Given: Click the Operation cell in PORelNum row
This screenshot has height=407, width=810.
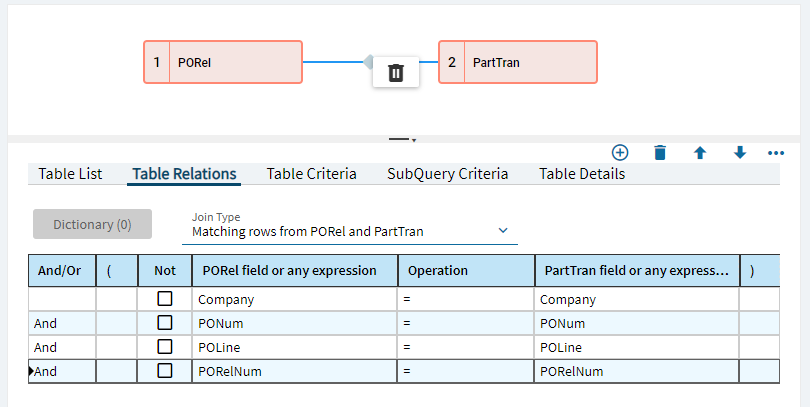Looking at the screenshot, I should 466,371.
